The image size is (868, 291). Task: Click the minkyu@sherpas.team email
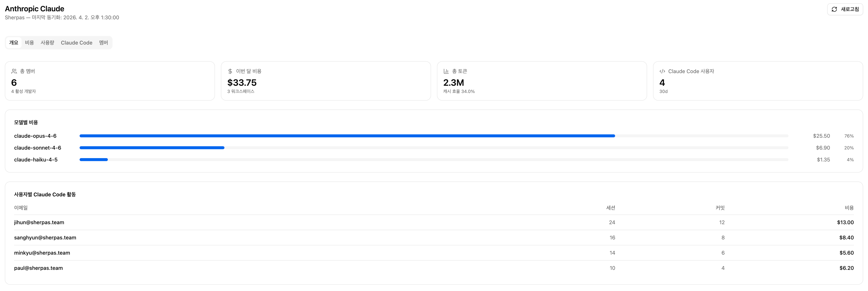tap(42, 253)
